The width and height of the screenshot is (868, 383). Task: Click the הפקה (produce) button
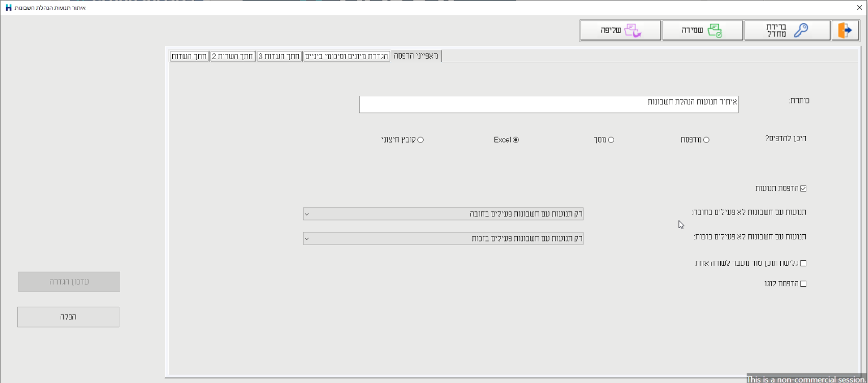68,317
